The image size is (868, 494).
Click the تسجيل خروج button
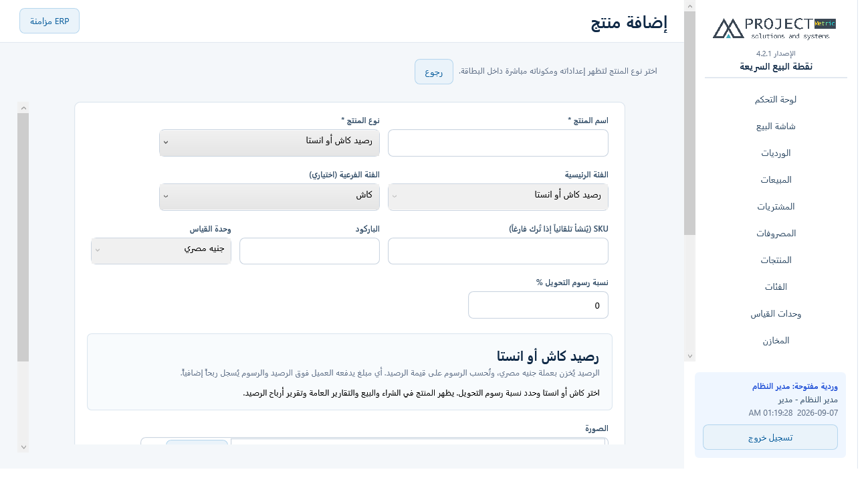pos(770,437)
